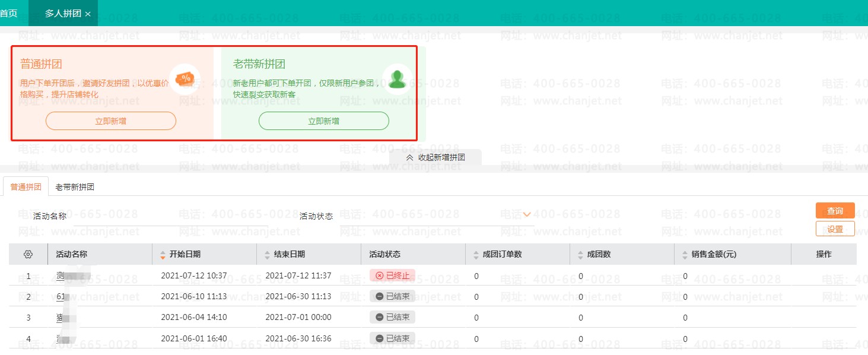
Task: Sort table by 结束日期 using sort arrows
Action: coord(268,255)
